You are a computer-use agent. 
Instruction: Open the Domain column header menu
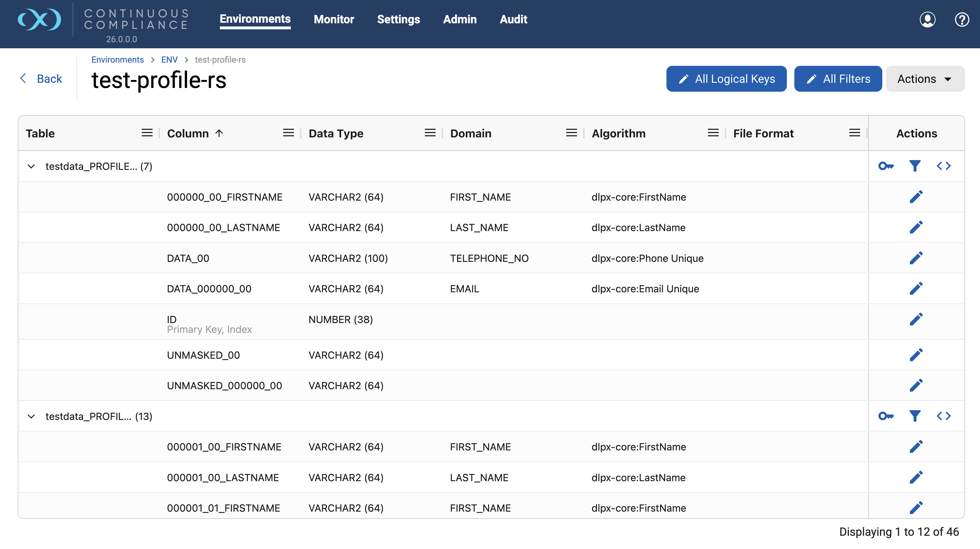click(571, 133)
